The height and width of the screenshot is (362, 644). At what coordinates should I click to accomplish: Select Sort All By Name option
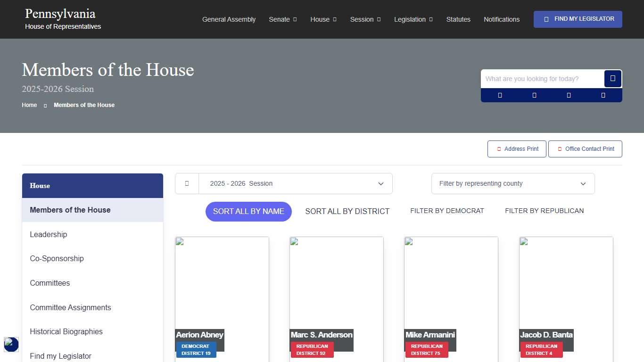[x=248, y=212]
